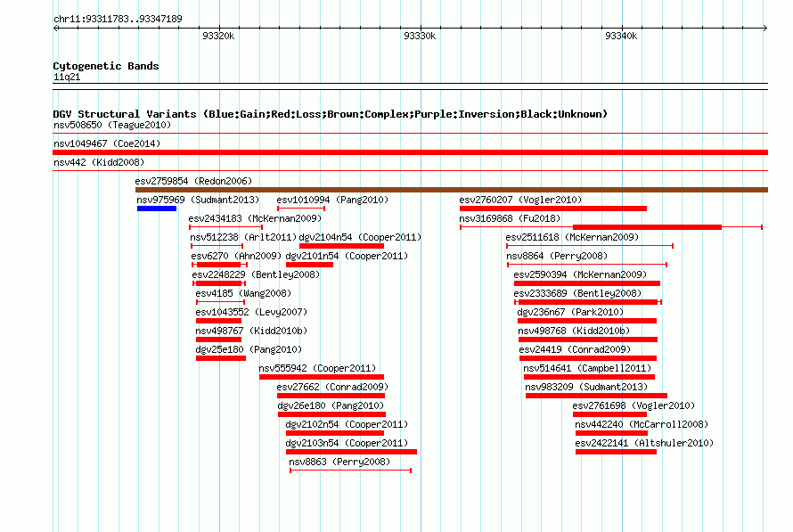
Task: Click nsv442240 (McCarroll2008) label
Action: coord(642,424)
